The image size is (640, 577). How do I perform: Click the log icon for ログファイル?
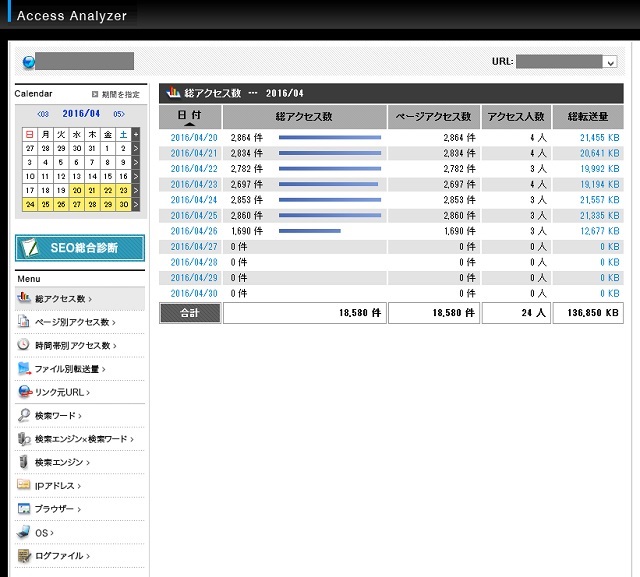tap(24, 555)
